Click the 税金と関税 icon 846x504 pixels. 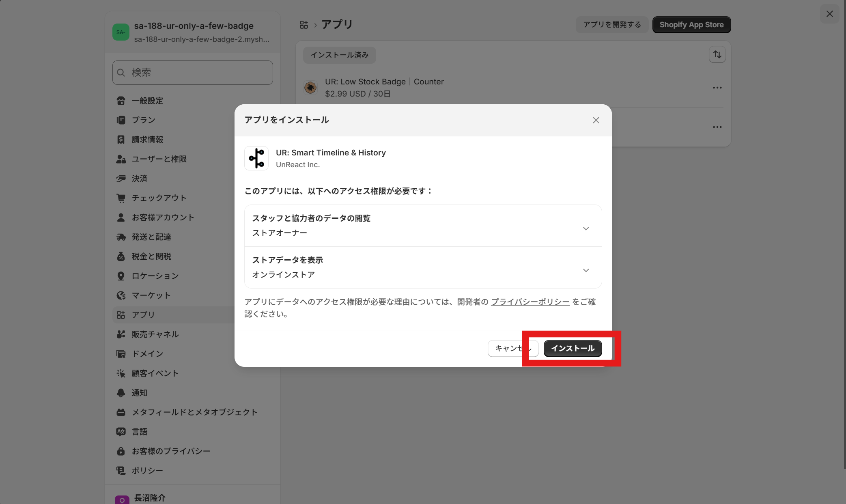(121, 256)
